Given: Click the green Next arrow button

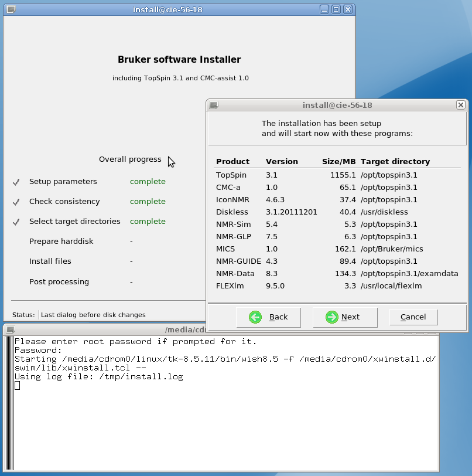Looking at the screenshot, I should (342, 317).
